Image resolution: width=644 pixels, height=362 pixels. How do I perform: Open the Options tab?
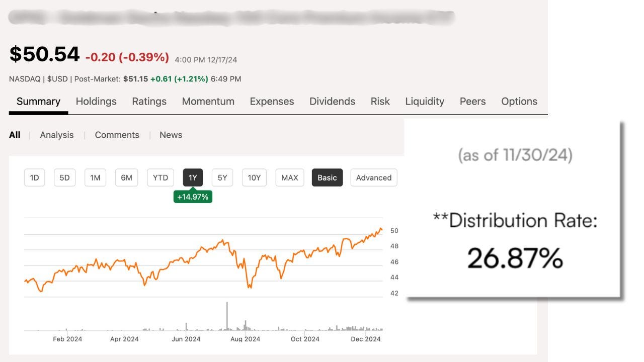(x=519, y=101)
